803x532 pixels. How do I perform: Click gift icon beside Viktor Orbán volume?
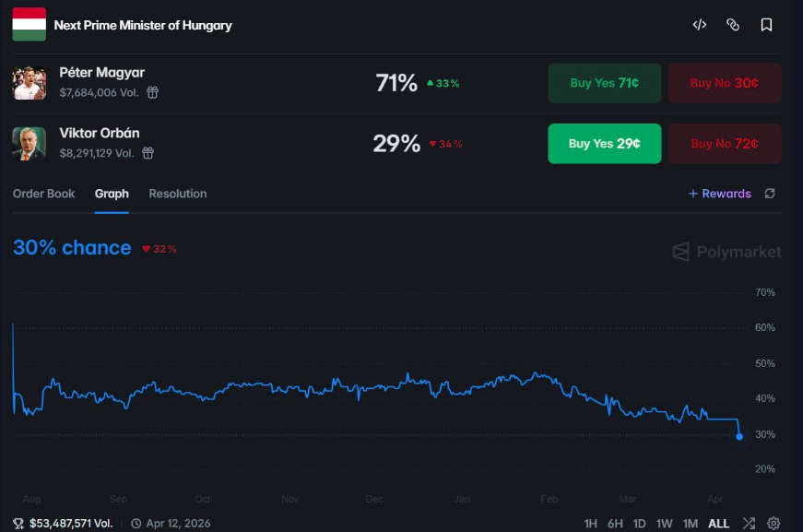(x=148, y=153)
